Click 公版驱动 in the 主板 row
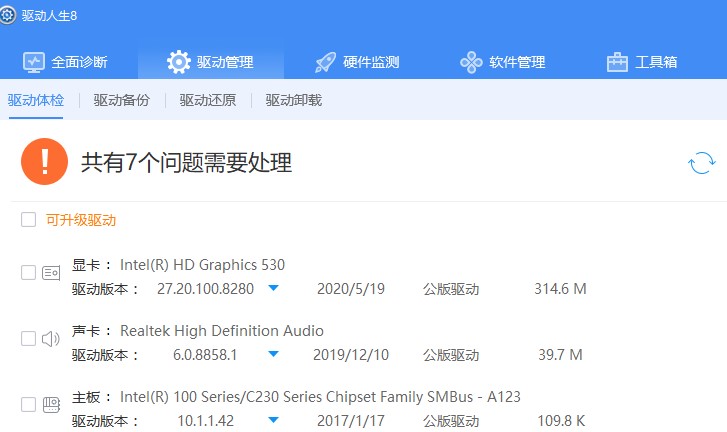The height and width of the screenshot is (432, 727). point(451,421)
